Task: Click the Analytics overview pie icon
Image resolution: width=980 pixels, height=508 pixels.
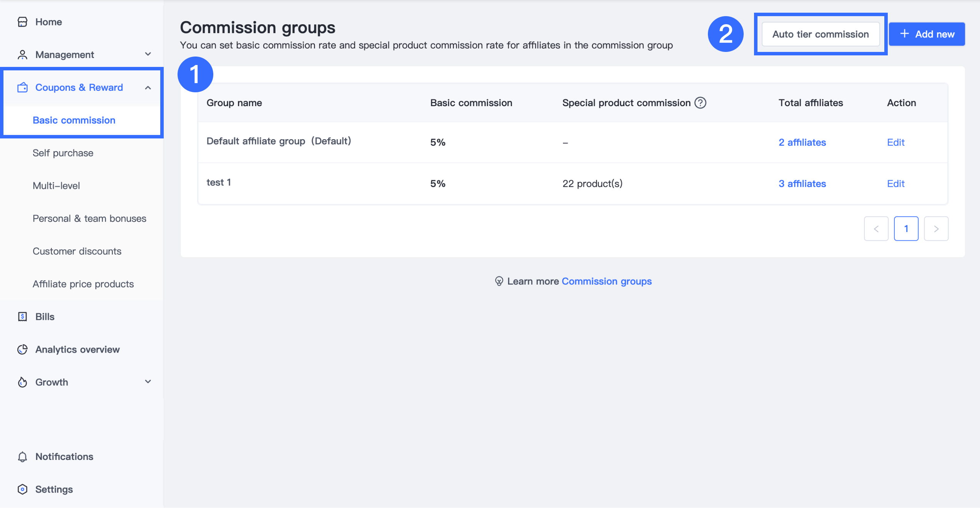Action: (23, 349)
